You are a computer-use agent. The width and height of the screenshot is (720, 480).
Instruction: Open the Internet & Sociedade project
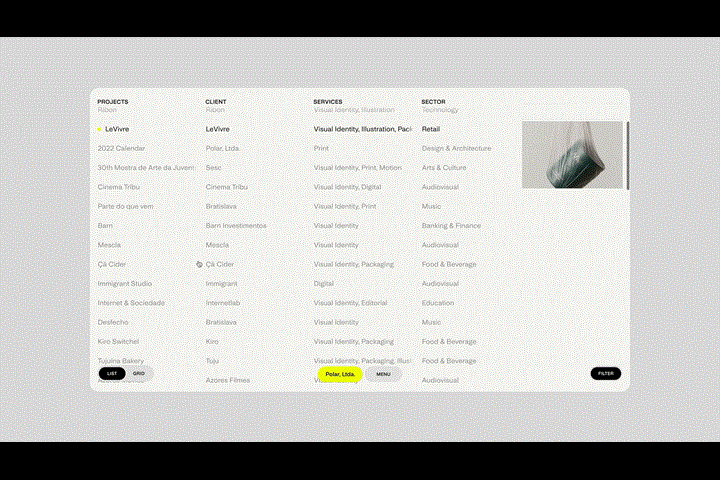click(x=131, y=302)
